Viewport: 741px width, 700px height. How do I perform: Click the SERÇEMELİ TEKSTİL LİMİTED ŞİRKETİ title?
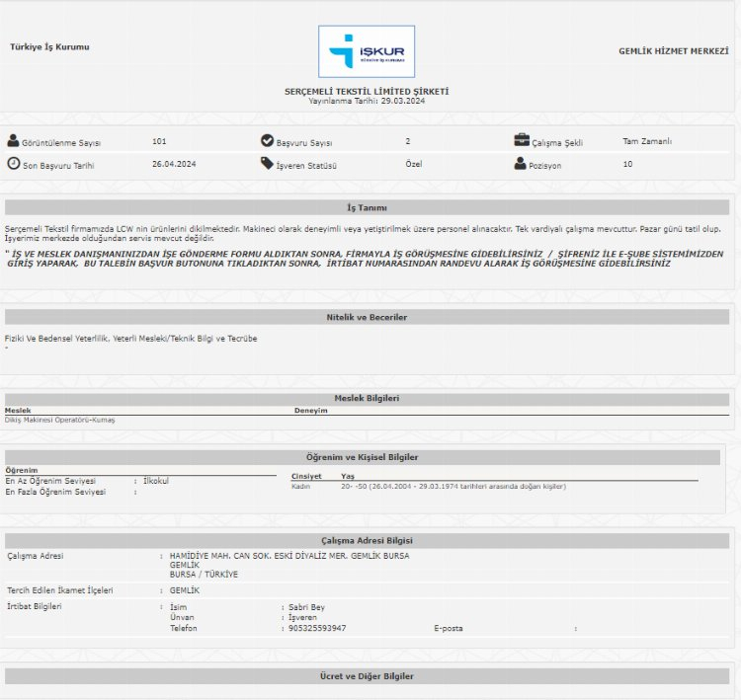coord(367,91)
